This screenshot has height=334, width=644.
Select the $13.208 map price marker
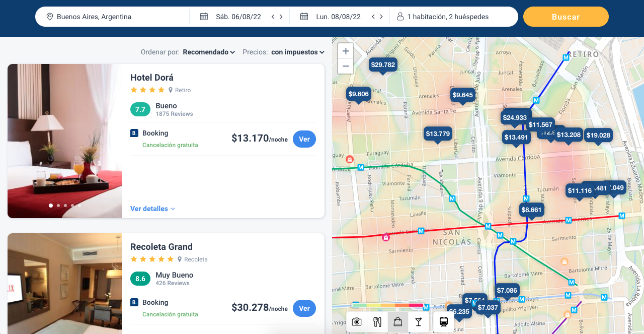569,135
